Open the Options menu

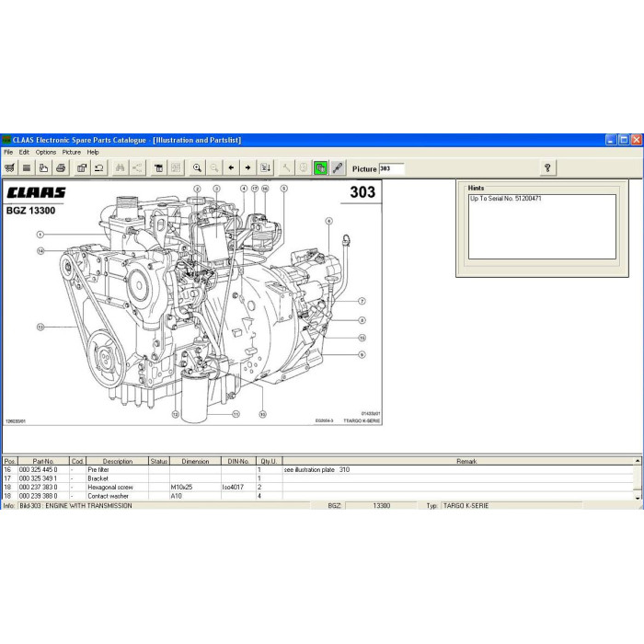coord(46,152)
